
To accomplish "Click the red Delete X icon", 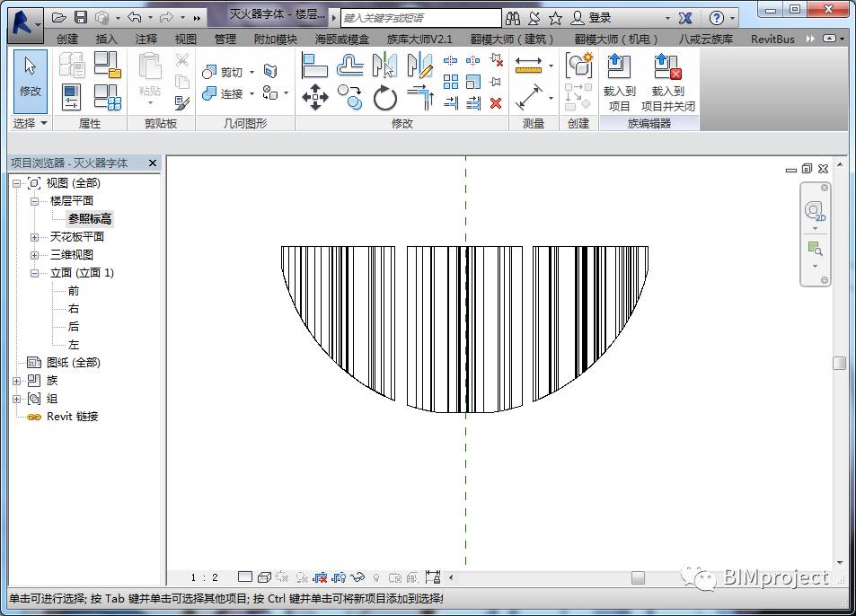I will [x=496, y=103].
